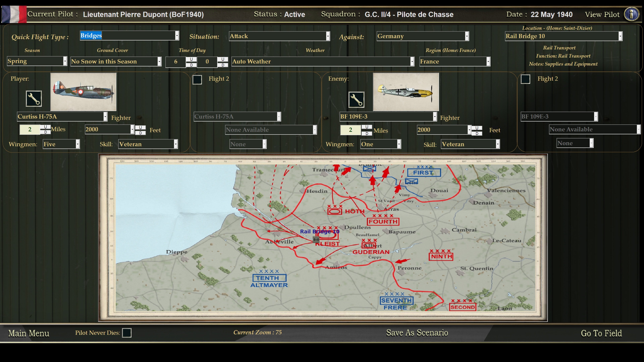Image resolution: width=644 pixels, height=362 pixels.
Task: Click Go To Field
Action: pos(601,333)
